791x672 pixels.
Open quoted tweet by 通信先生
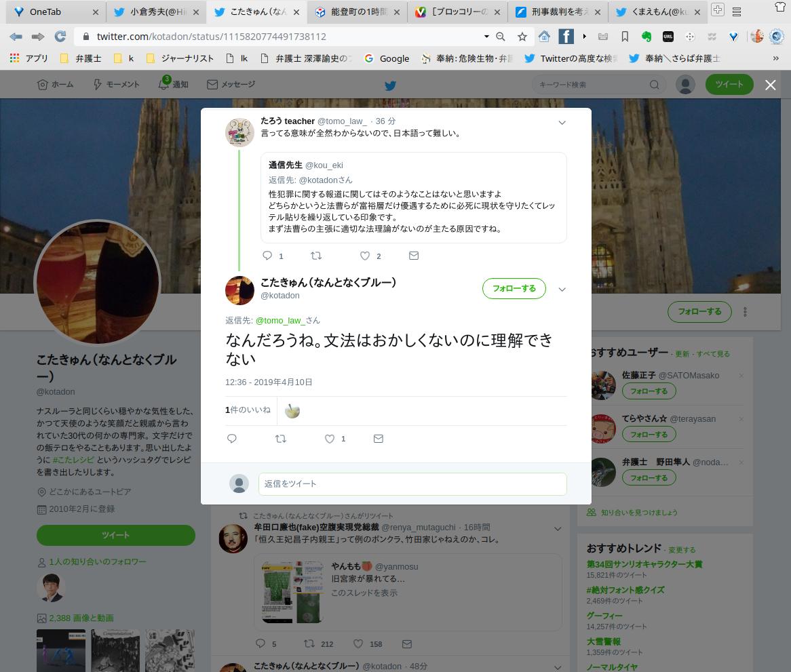[x=414, y=197]
